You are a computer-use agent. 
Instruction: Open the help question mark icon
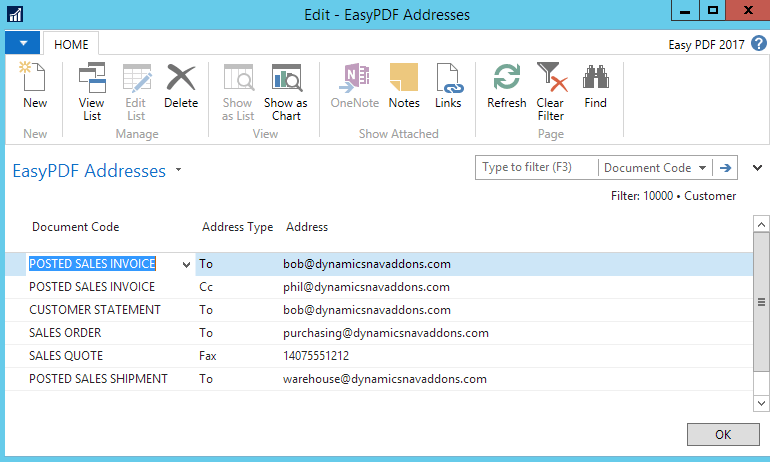point(759,44)
